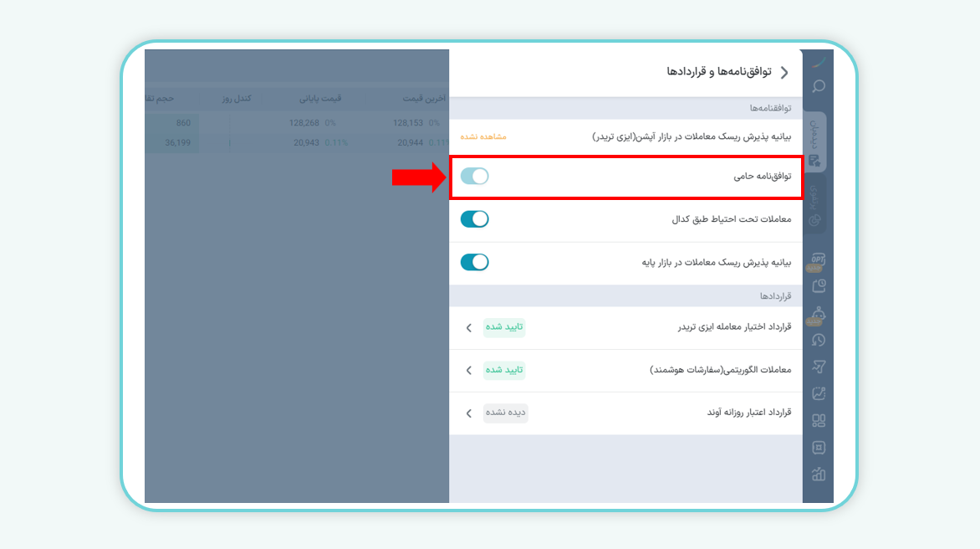
Task: Click the grid apps icon in sidebar
Action: [x=819, y=421]
